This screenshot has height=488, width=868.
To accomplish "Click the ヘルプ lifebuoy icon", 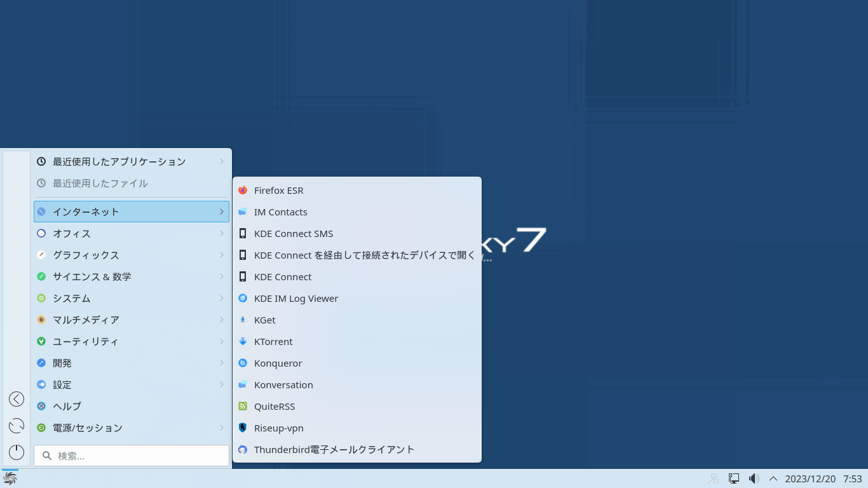I will pos(41,406).
